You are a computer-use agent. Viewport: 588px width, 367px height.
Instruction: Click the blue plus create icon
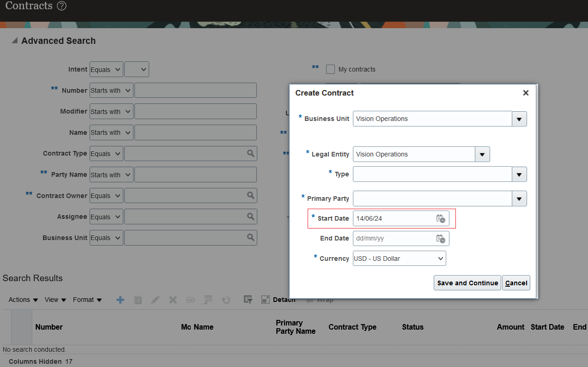(x=120, y=300)
